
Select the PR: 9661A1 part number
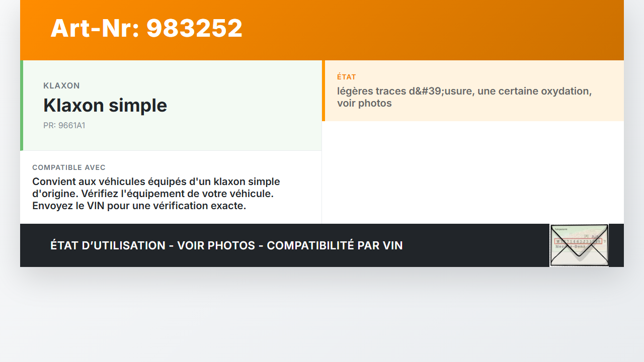(64, 126)
